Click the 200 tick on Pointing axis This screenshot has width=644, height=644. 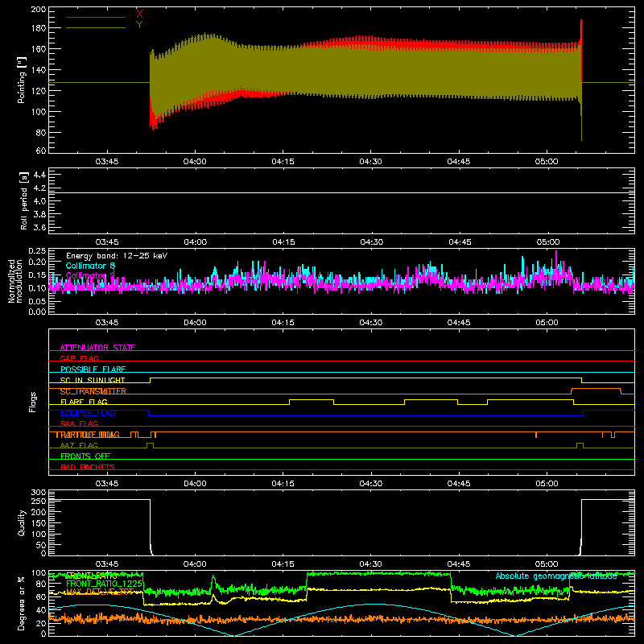(39, 9)
